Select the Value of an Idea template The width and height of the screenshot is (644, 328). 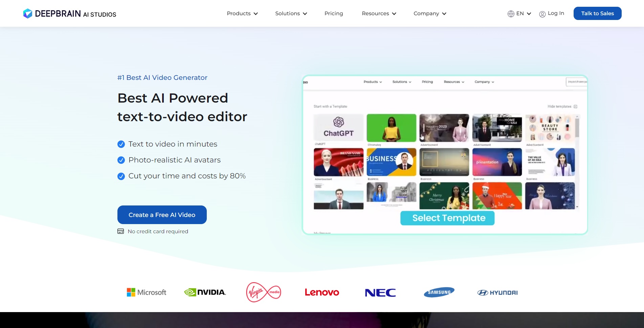pos(550,162)
